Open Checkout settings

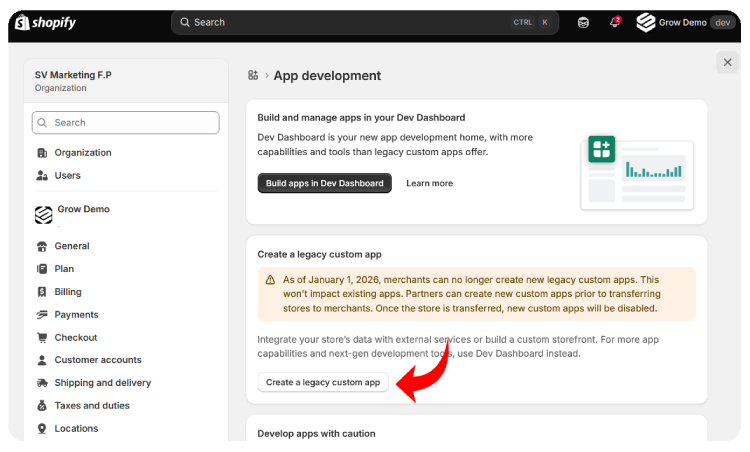[76, 338]
